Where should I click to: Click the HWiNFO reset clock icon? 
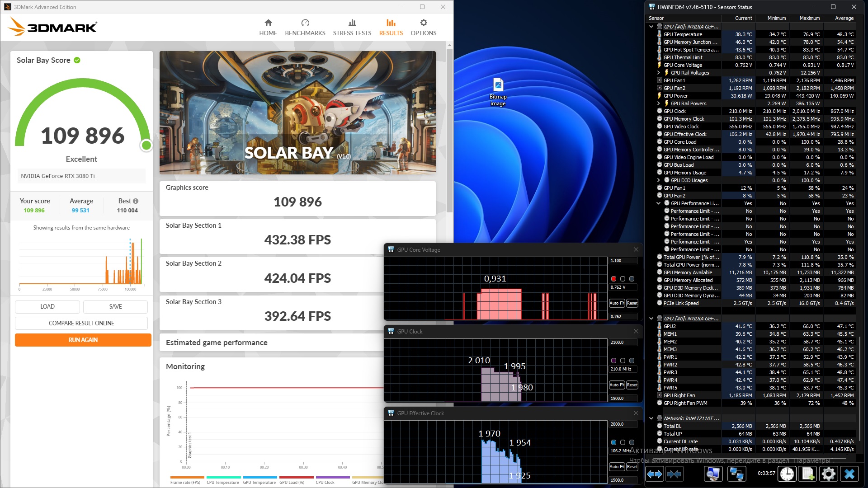point(787,474)
